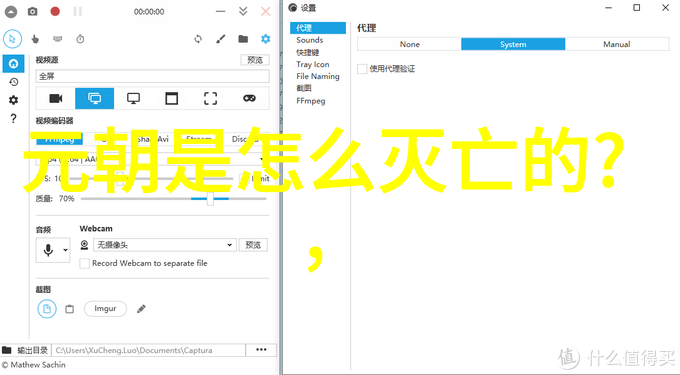Image resolution: width=680 pixels, height=375 pixels.
Task: Click the red record button
Action: coord(55,11)
